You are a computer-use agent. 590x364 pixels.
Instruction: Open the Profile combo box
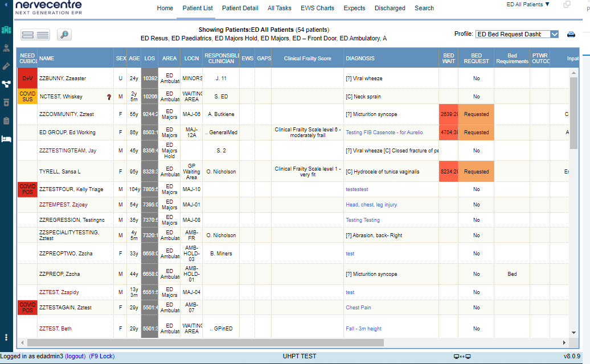pyautogui.click(x=517, y=34)
